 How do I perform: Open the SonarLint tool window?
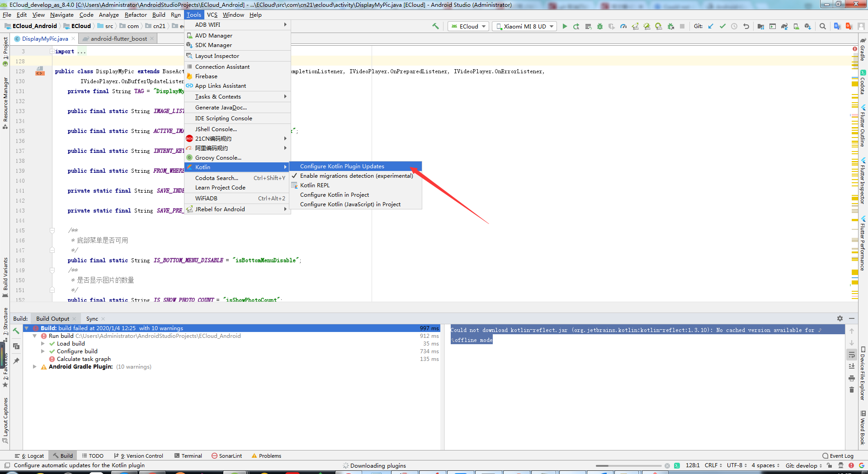(x=227, y=456)
